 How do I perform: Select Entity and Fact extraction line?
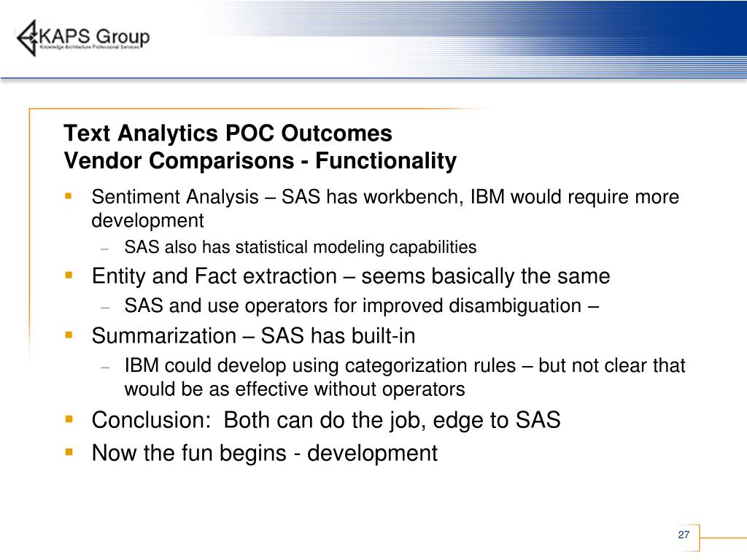[351, 276]
